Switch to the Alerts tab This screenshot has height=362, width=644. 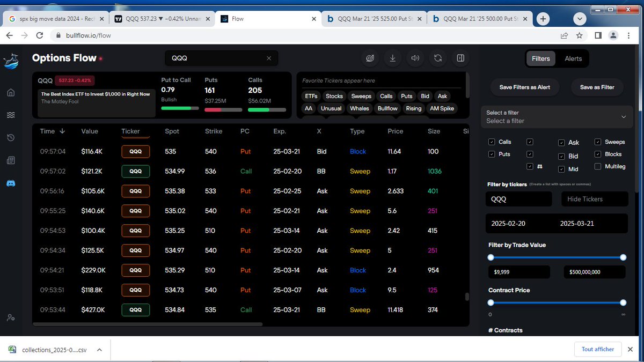(x=573, y=58)
